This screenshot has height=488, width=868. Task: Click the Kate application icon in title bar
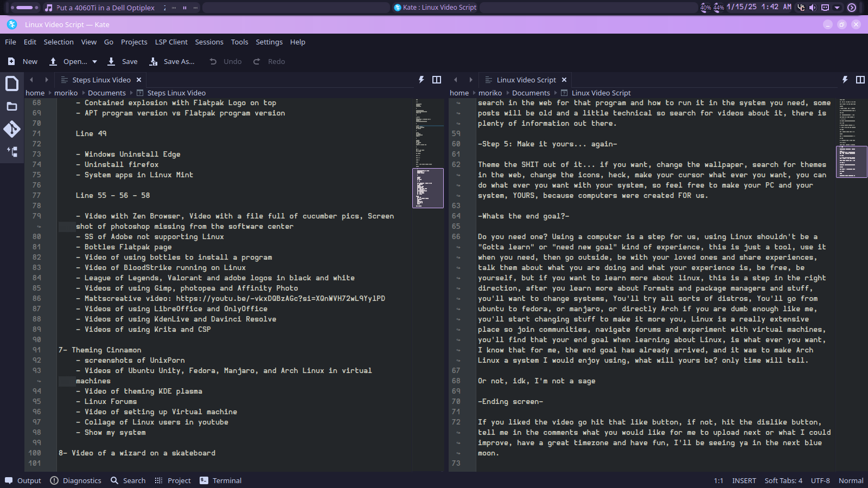point(12,24)
